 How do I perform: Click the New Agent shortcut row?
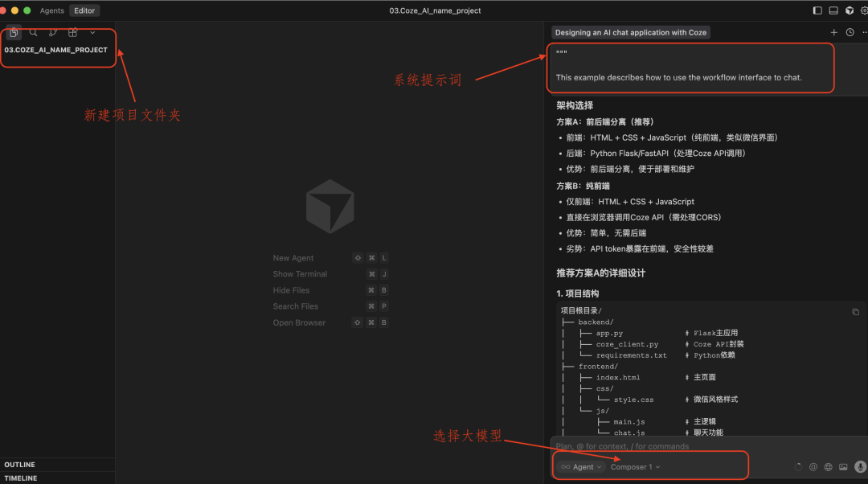click(x=330, y=258)
